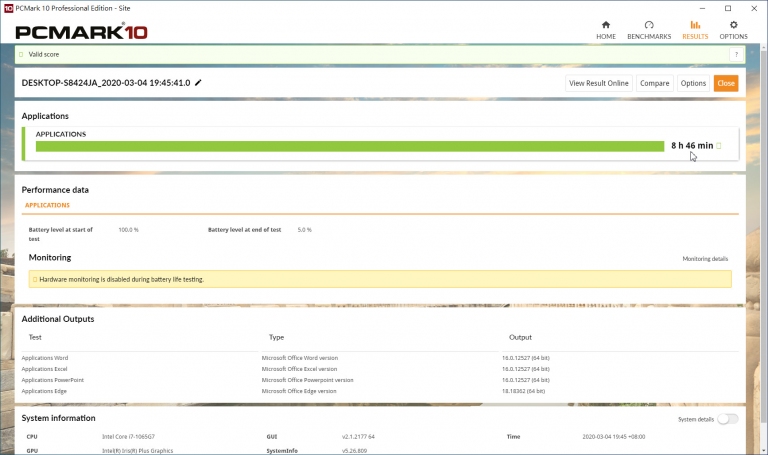The image size is (768, 455).
Task: Click the Intel Core i7-1065G7 CPU value
Action: (128, 437)
